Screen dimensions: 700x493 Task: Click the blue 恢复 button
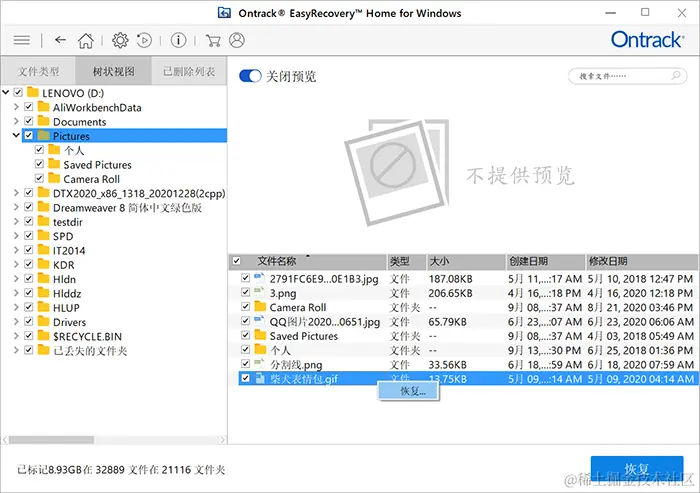pos(637,469)
